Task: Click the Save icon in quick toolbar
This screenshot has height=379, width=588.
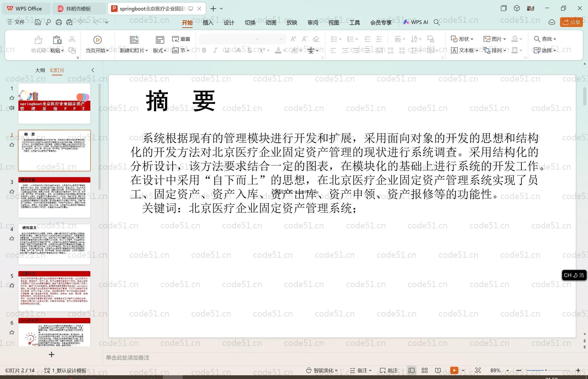Action: (38, 22)
